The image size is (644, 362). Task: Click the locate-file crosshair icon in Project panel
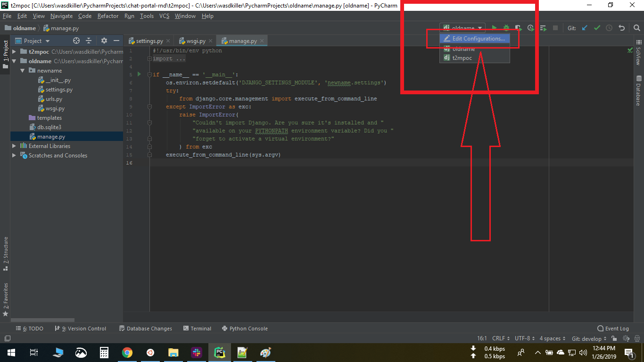(x=76, y=41)
